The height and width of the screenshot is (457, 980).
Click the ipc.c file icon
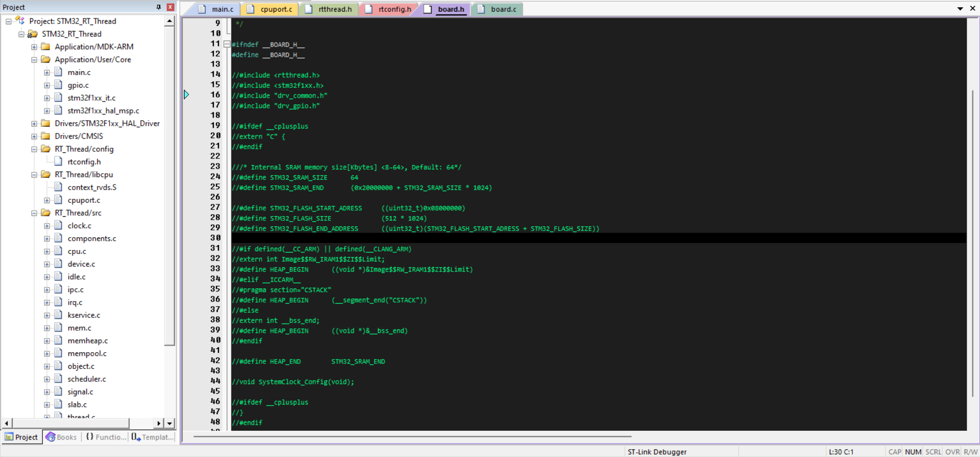click(58, 289)
